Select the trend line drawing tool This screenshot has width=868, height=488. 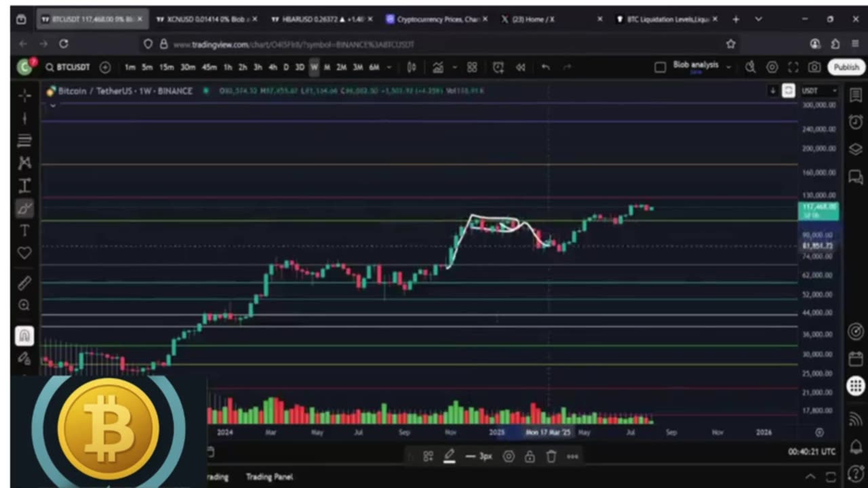(24, 119)
